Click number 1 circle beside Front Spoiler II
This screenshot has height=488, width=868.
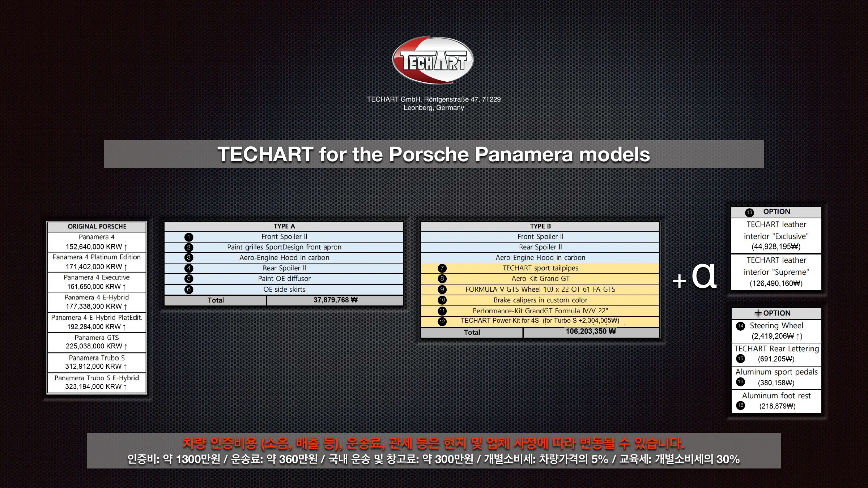point(189,237)
